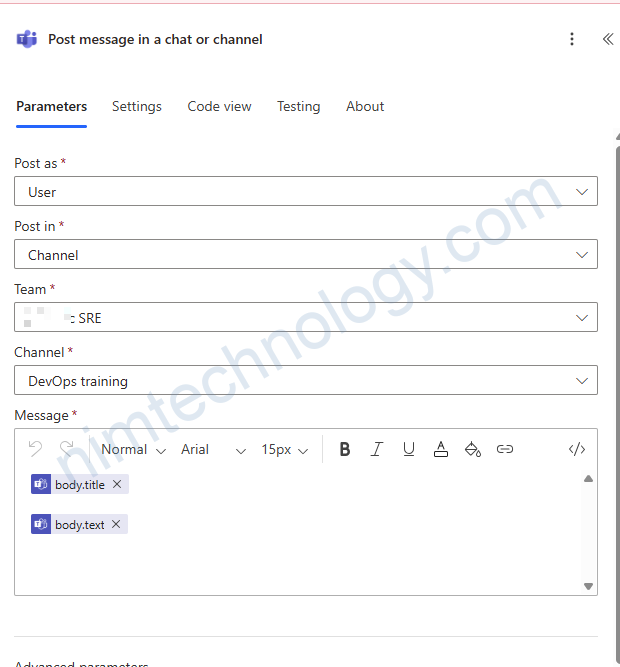This screenshot has height=667, width=620.
Task: Collapse the action panel with chevrons
Action: tap(607, 39)
